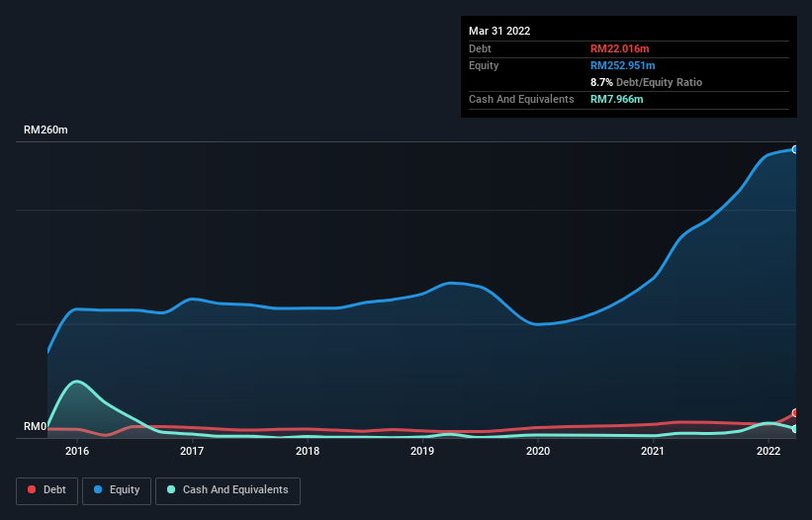Click the tooltip Debt row label
This screenshot has height=520, width=812.
pos(480,48)
